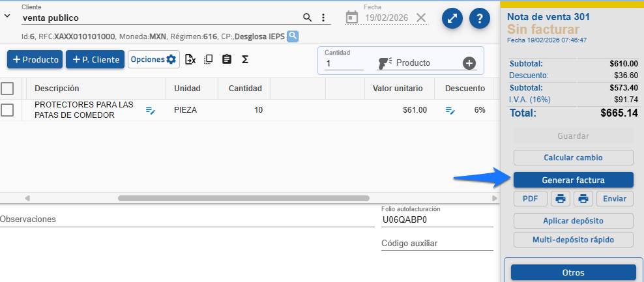Viewport: 644px width, 282px height.
Task: Open the Opciones gear dropdown
Action: pos(153,60)
